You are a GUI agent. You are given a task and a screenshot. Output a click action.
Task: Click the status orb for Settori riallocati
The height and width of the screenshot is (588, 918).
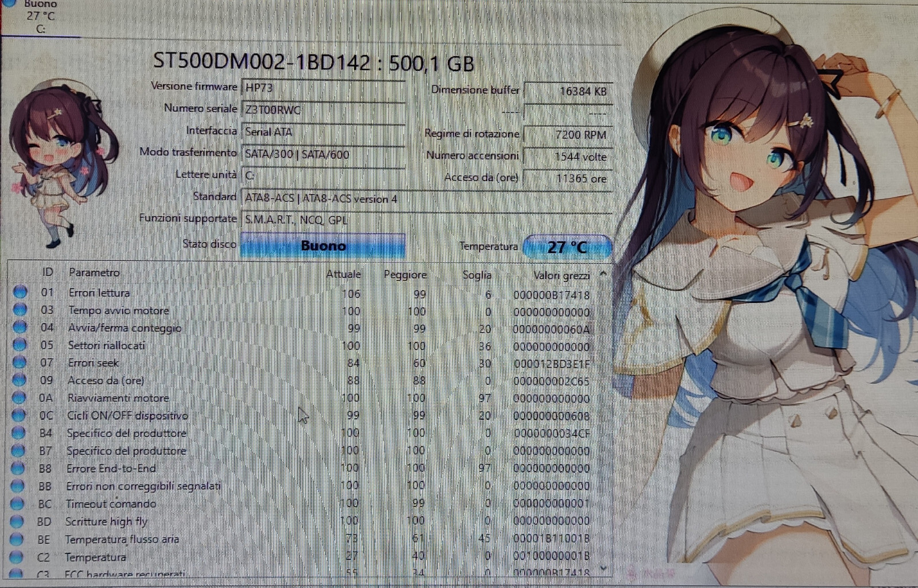(x=20, y=345)
